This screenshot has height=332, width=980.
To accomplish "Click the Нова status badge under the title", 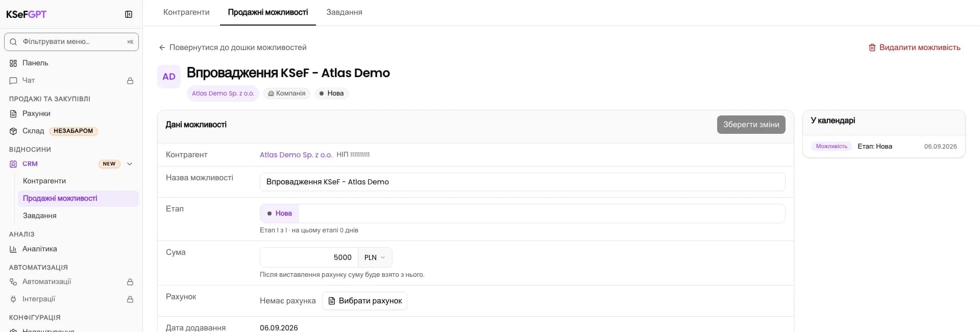I will click(x=332, y=93).
